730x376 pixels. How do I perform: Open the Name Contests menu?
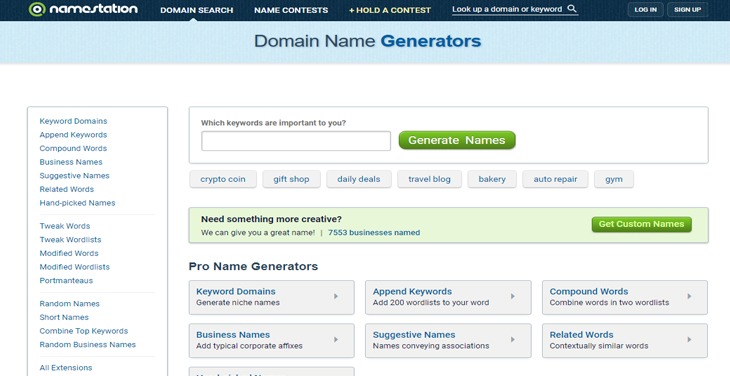(x=291, y=10)
